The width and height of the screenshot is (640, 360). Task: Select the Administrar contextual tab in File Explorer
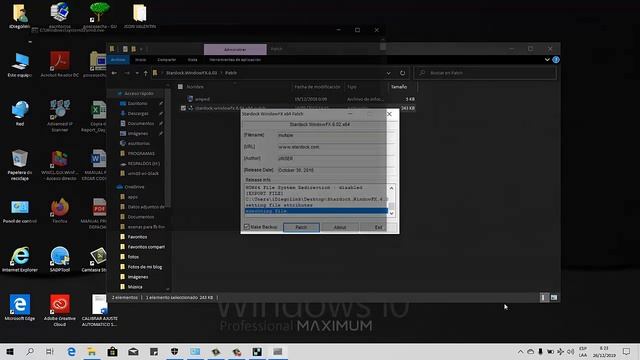pyautogui.click(x=235, y=49)
